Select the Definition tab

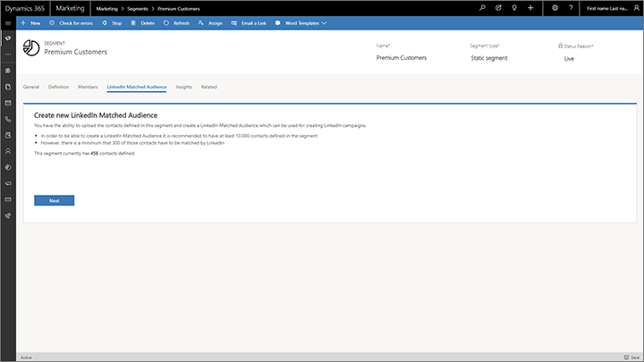[x=58, y=87]
